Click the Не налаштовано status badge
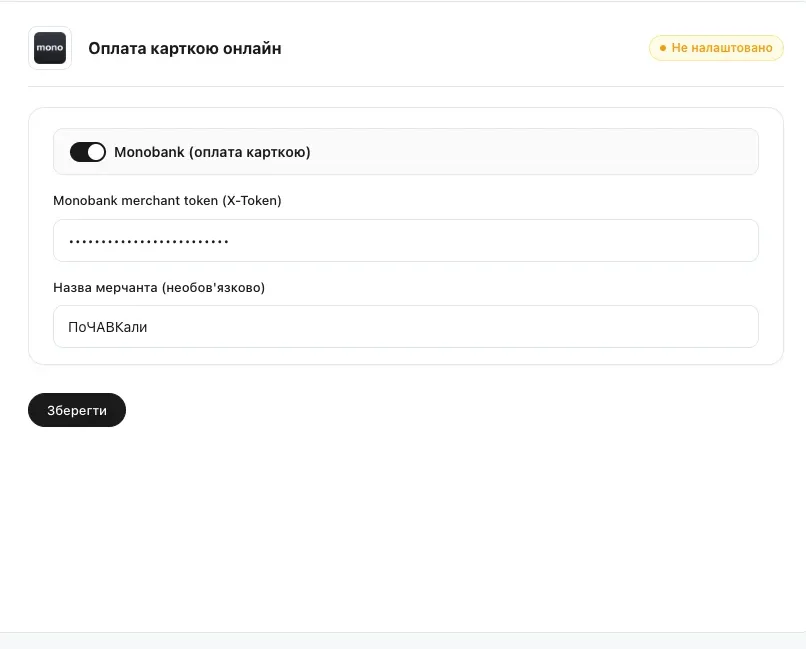806x649 pixels. [x=716, y=48]
